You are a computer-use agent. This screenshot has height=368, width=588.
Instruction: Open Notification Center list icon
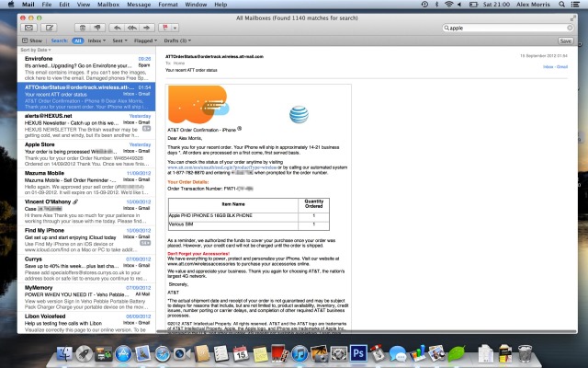coord(574,5)
